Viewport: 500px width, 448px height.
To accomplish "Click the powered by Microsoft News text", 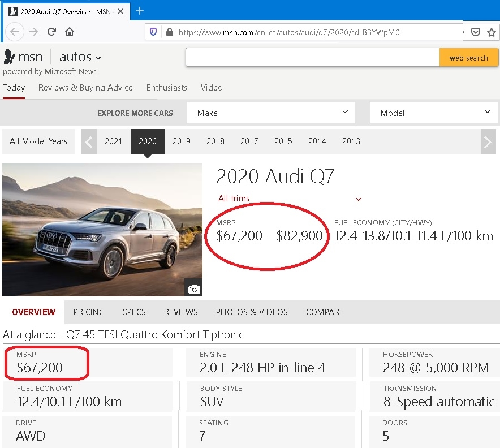I will pyautogui.click(x=50, y=71).
